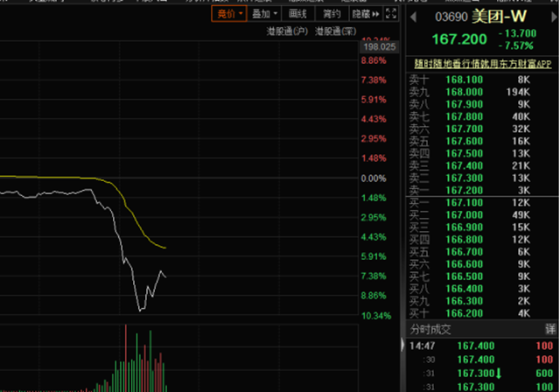Click the green 10.34% axis label

click(376, 316)
